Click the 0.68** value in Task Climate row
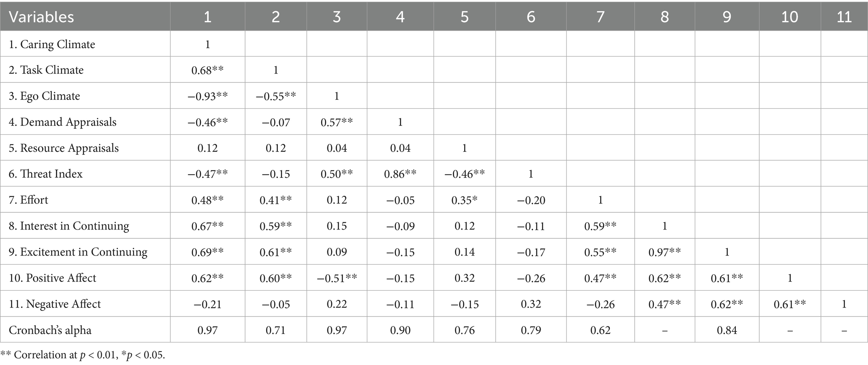Image resolution: width=868 pixels, height=365 pixels. pyautogui.click(x=207, y=70)
